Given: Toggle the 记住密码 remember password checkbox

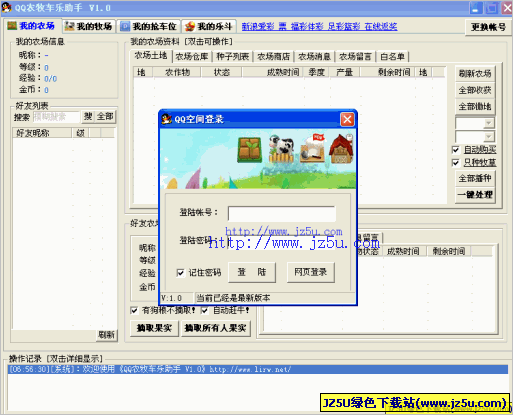Looking at the screenshot, I should click(180, 273).
